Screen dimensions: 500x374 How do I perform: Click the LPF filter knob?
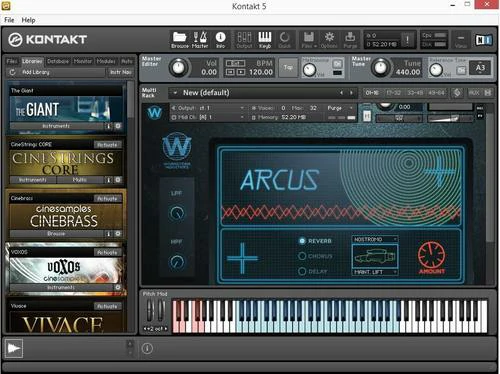coord(177,213)
